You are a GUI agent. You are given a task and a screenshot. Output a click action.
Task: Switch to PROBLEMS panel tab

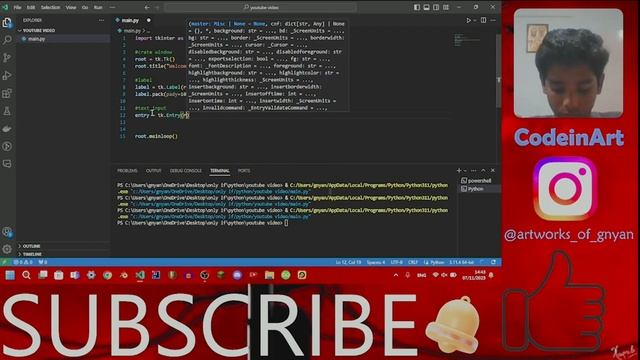click(x=127, y=171)
